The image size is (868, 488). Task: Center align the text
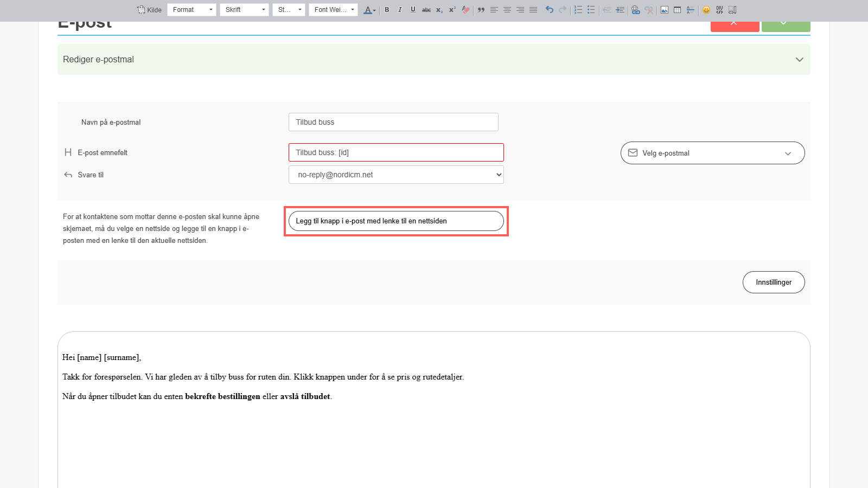click(507, 10)
